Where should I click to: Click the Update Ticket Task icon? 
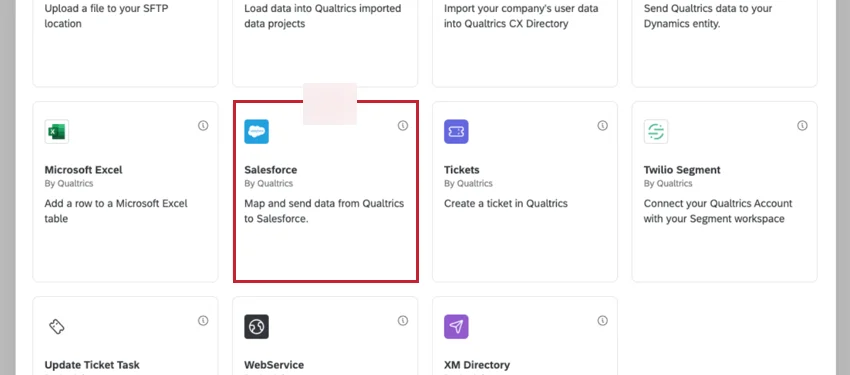(x=57, y=327)
